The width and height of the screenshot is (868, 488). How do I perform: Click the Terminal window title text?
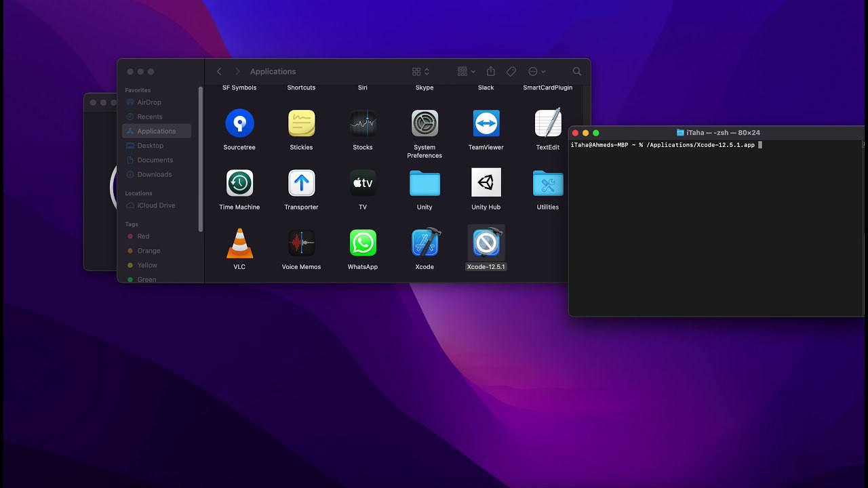(724, 133)
